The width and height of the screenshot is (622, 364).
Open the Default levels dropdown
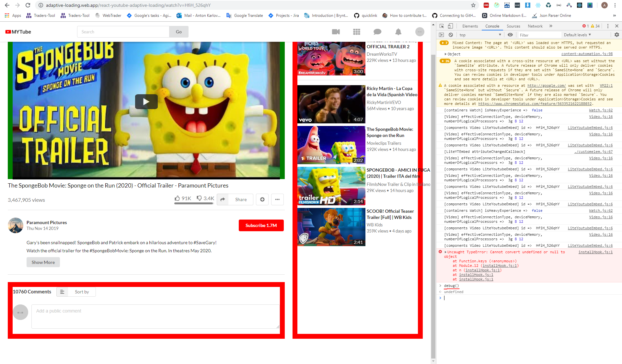coord(578,35)
